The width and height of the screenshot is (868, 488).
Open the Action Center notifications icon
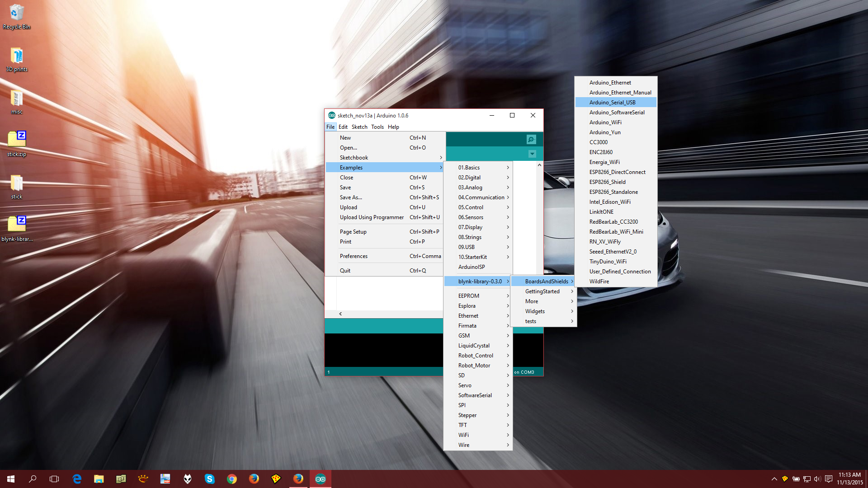coord(828,479)
